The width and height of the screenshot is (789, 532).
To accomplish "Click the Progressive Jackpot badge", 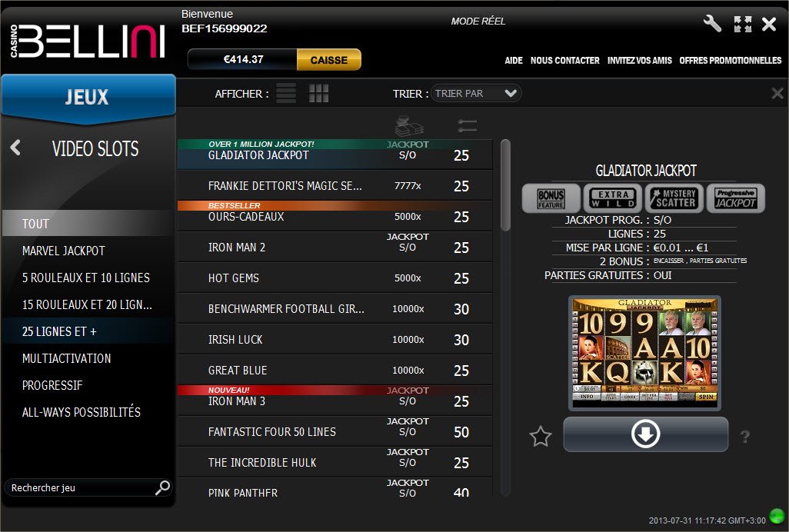I will coord(736,198).
